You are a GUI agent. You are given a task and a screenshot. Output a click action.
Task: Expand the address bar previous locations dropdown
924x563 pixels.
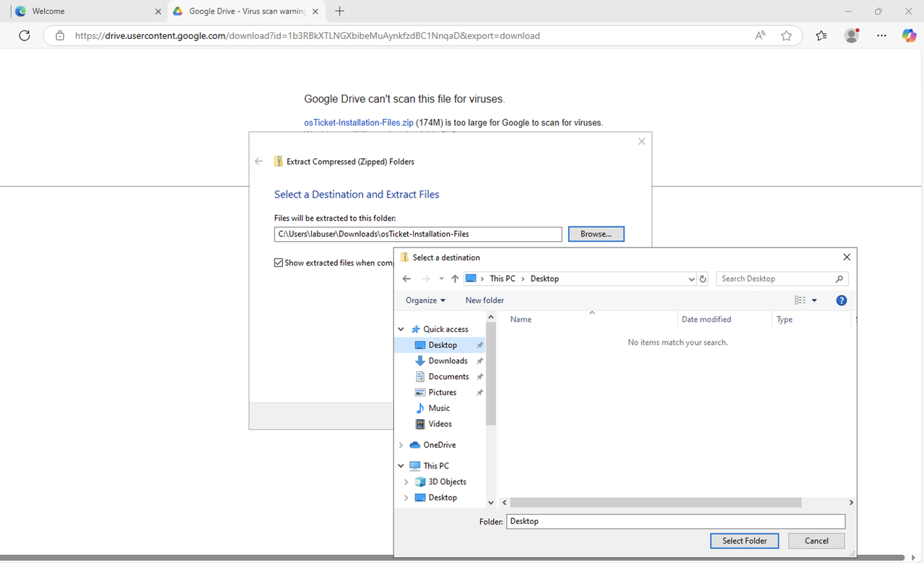[x=692, y=279]
